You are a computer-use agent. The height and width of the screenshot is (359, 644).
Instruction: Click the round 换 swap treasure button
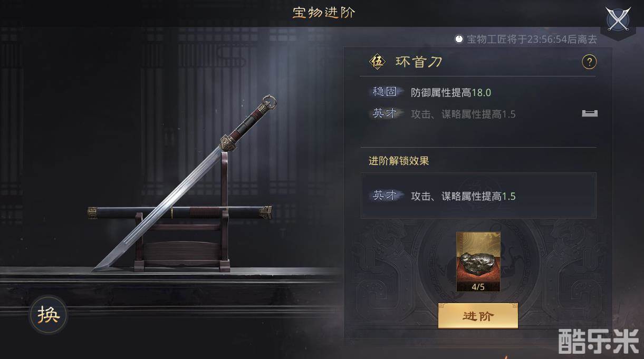pyautogui.click(x=48, y=315)
